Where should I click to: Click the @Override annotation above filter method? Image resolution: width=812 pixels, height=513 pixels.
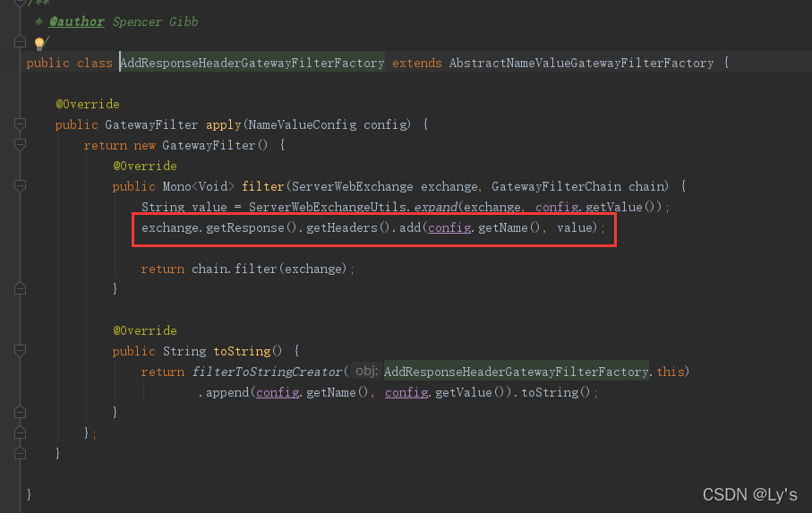145,167
